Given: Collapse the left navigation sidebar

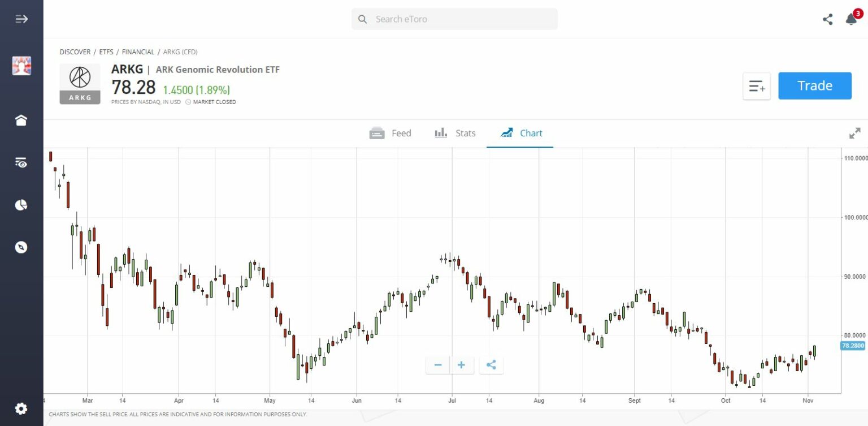Looking at the screenshot, I should 21,19.
